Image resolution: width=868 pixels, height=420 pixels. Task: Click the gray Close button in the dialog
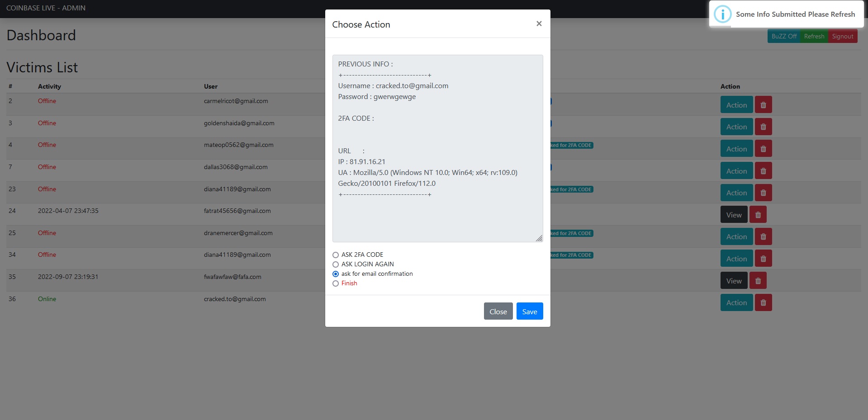(498, 311)
